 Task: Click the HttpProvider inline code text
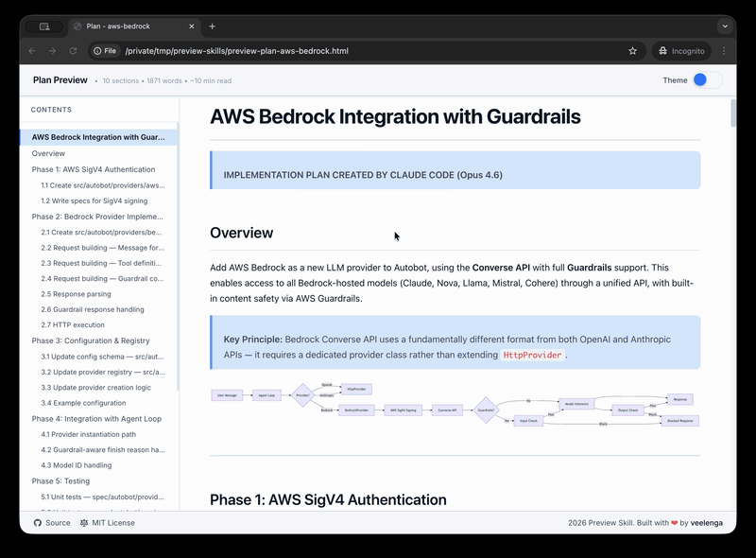point(532,355)
